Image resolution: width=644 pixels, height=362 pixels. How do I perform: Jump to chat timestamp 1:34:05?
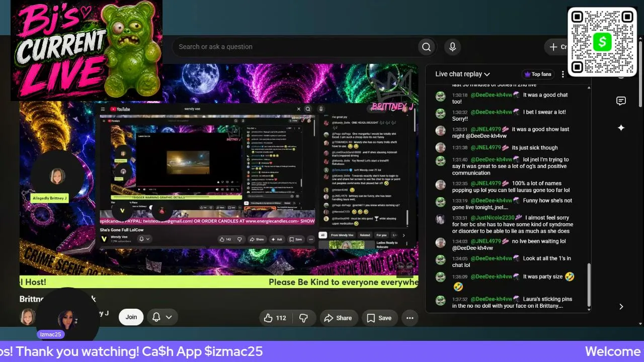coord(460,258)
